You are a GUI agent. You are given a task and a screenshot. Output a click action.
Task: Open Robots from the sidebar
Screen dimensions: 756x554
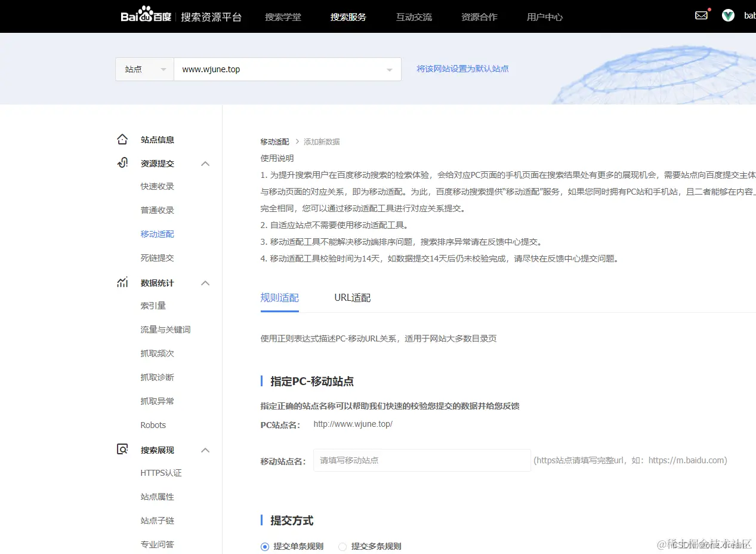[153, 424]
